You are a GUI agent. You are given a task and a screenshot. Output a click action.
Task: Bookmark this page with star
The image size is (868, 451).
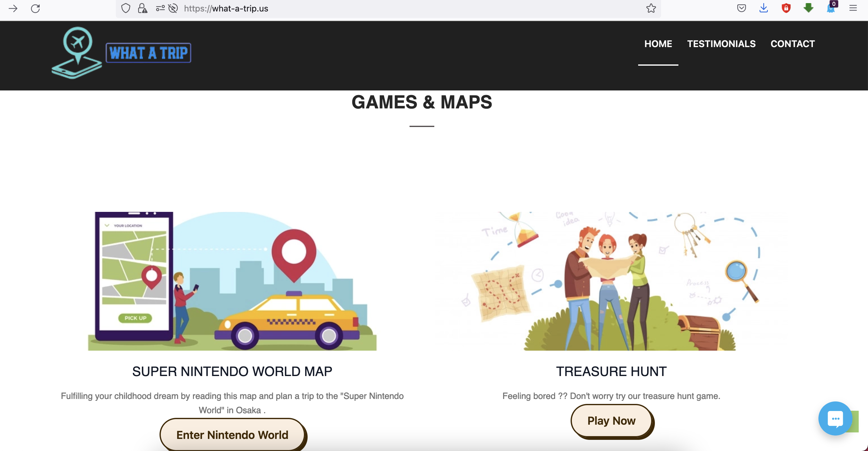click(651, 8)
